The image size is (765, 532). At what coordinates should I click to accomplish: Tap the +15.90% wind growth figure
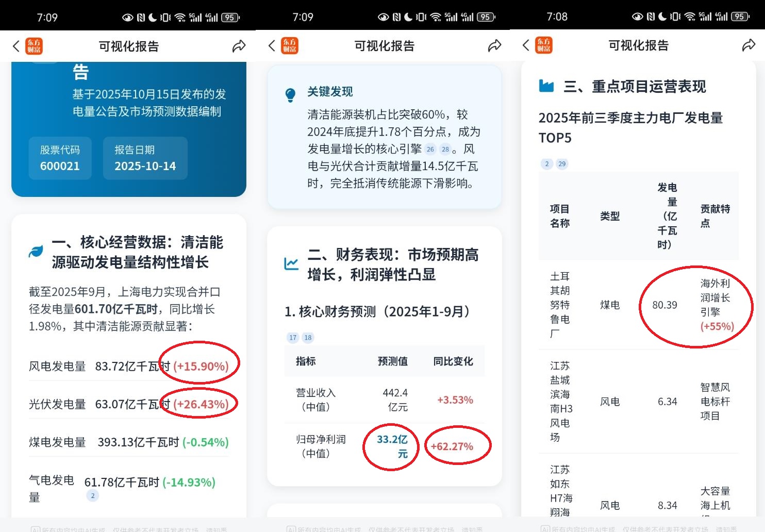point(201,367)
